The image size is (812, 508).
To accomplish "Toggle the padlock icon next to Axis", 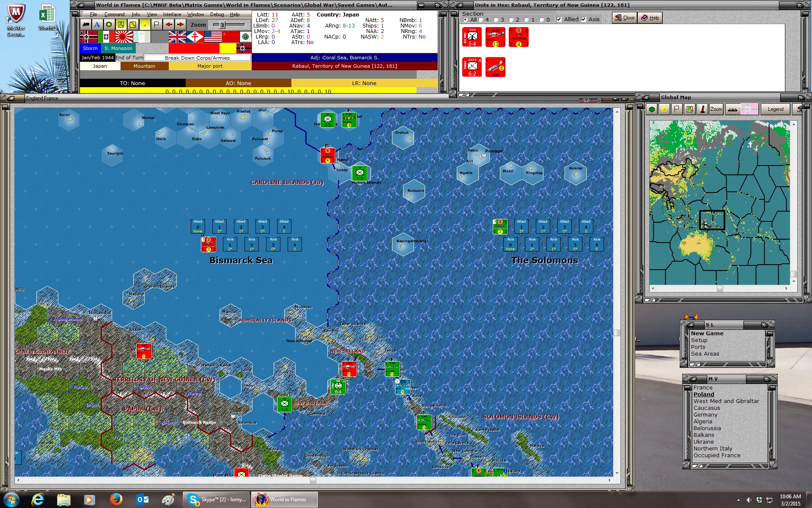I will 606,19.
